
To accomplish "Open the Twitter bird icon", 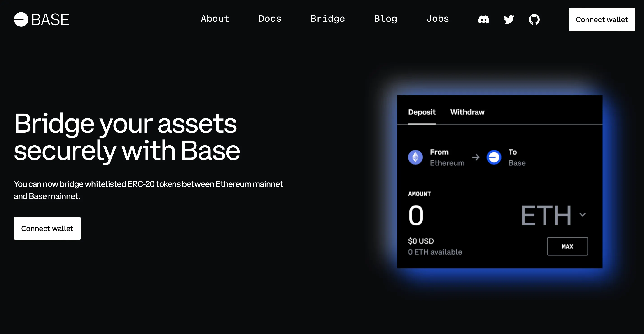I will pos(509,19).
